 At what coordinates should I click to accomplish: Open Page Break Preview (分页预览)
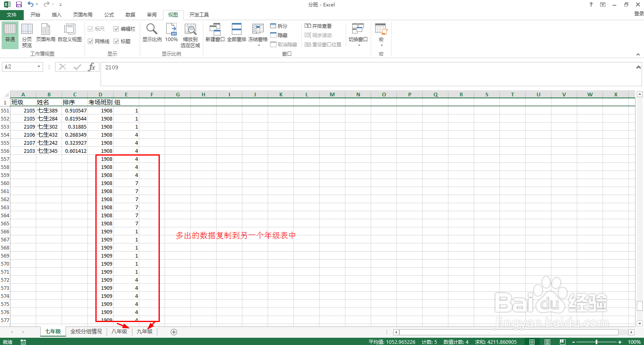point(27,35)
